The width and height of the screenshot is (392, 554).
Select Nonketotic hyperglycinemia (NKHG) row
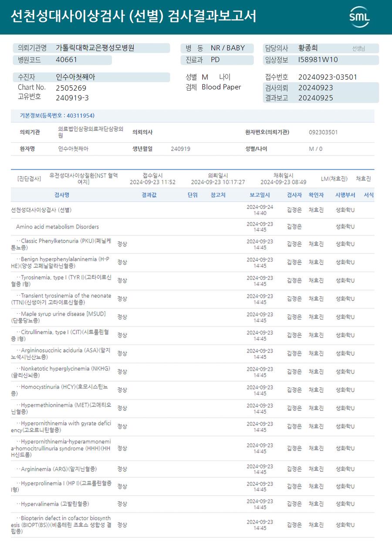[193, 372]
